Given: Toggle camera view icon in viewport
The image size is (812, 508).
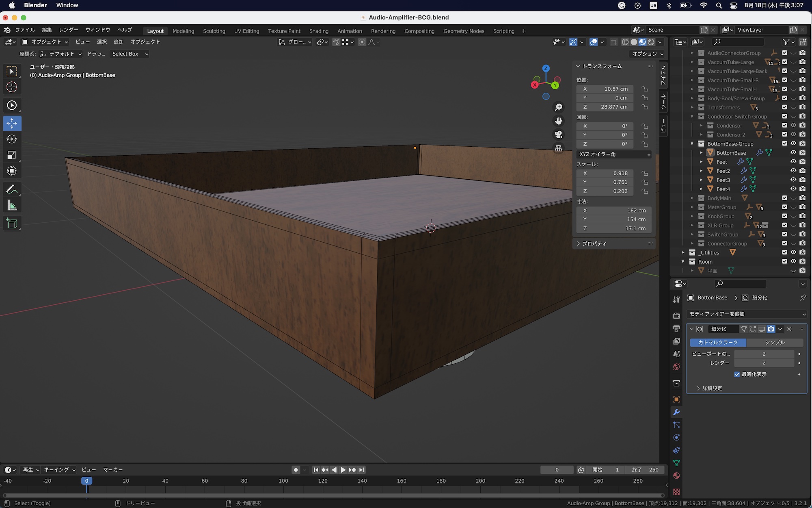Looking at the screenshot, I should [x=559, y=135].
